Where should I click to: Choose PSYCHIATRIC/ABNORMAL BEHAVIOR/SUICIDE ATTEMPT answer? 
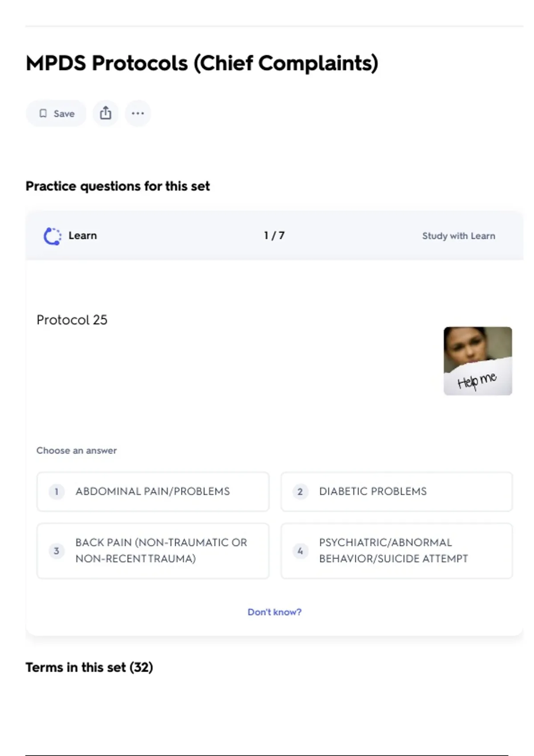point(396,551)
